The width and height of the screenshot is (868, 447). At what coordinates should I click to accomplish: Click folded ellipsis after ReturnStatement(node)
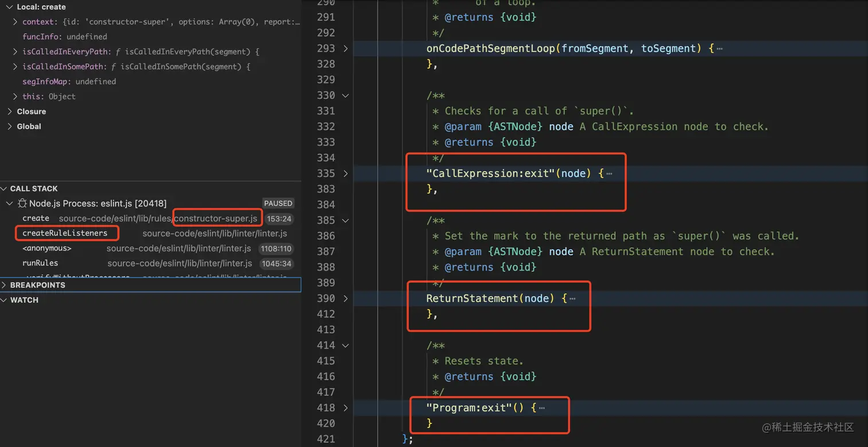pyautogui.click(x=572, y=299)
